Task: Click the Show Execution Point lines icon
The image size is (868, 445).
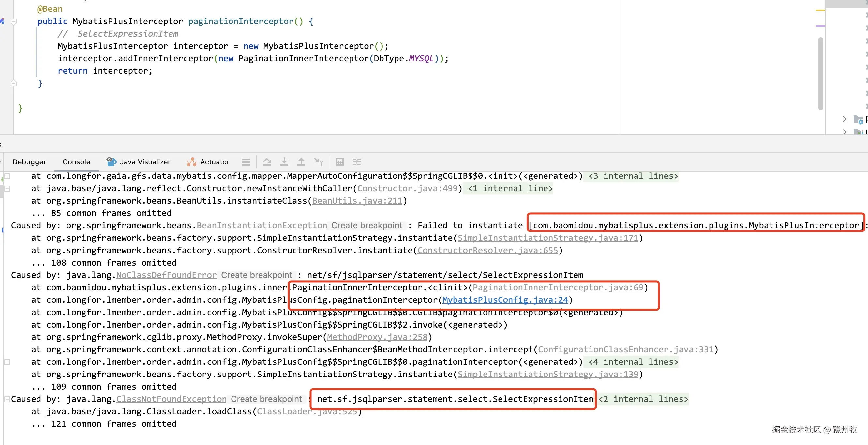Action: tap(246, 162)
